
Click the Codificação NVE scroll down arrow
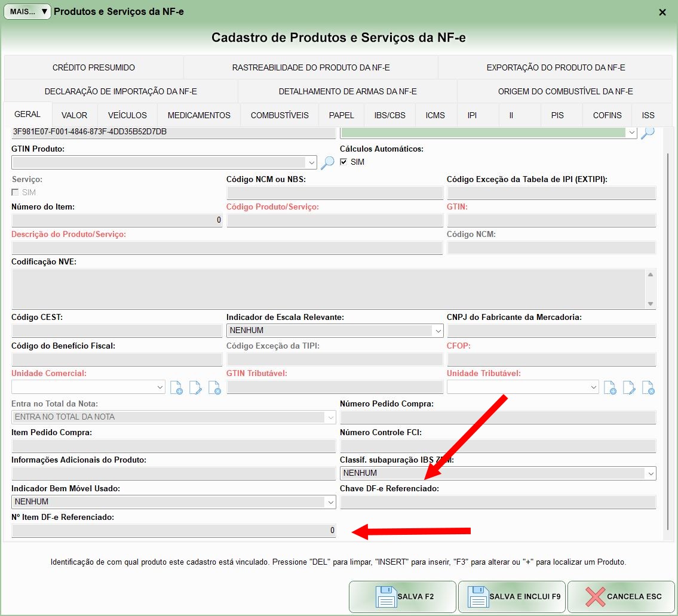[x=651, y=304]
